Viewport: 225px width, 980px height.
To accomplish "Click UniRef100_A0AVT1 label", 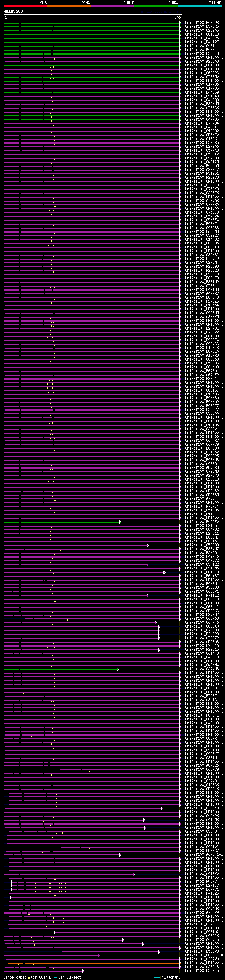I will [x=202, y=715].
